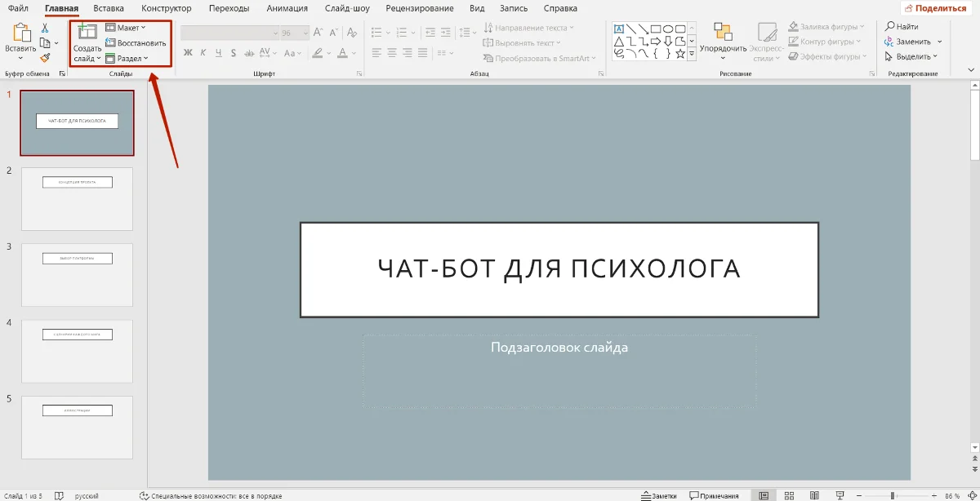Click the Создать слайд icon
Viewport: 980px width, 501px height.
87,32
